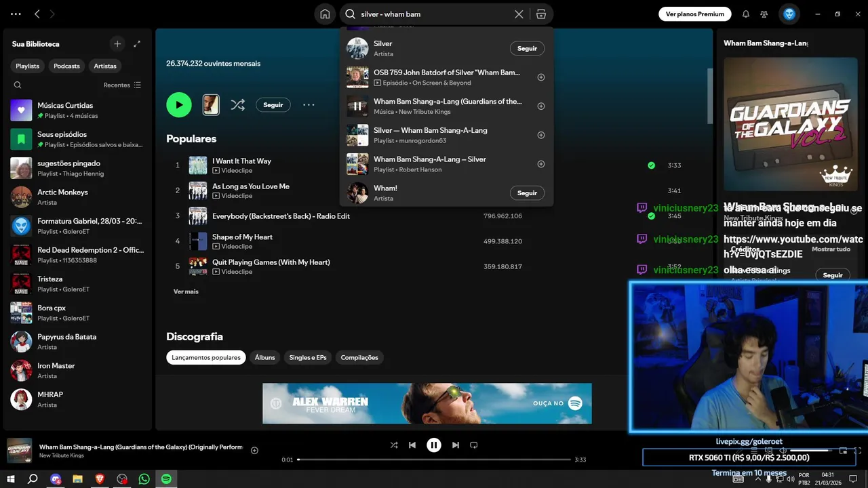This screenshot has width=868, height=488.
Task: Open the Recentes sort dropdown
Action: [122, 85]
